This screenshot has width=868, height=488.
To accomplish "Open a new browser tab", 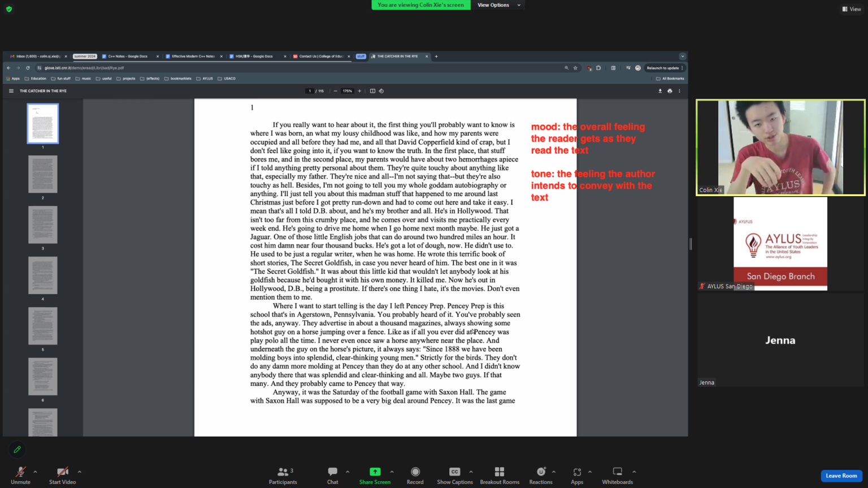I will coord(436,56).
